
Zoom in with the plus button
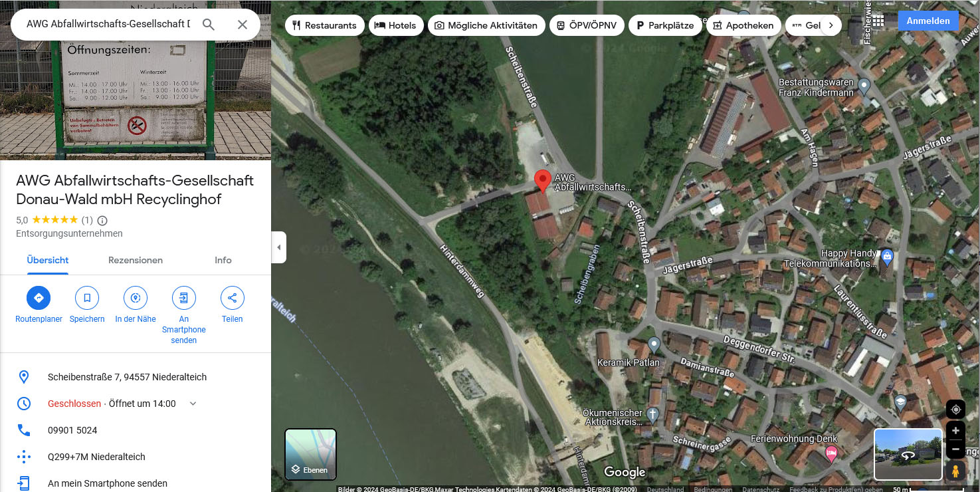click(955, 430)
